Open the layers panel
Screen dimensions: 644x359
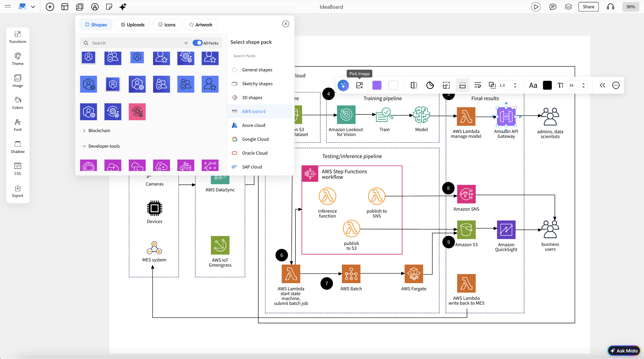click(568, 7)
